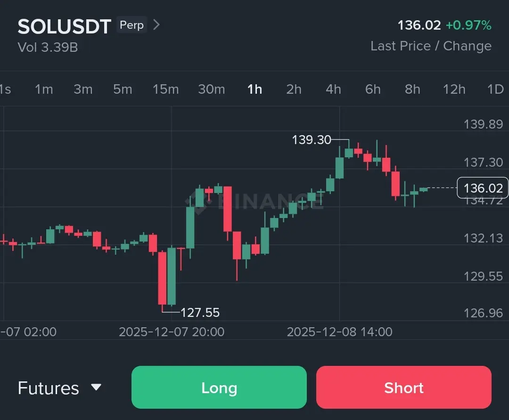Select the active 1h interval
Viewport: 509px width, 420px height.
[x=255, y=89]
